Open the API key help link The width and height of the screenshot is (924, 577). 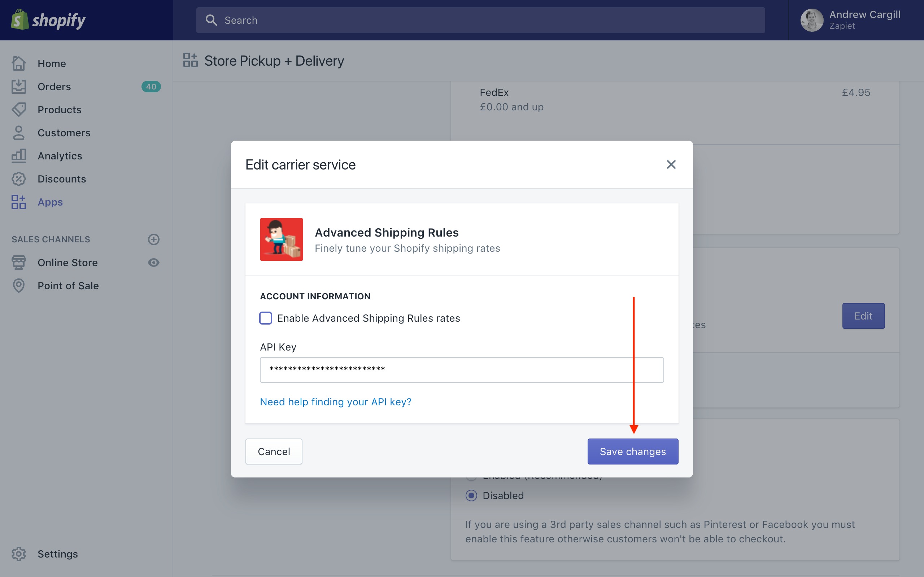[335, 402]
